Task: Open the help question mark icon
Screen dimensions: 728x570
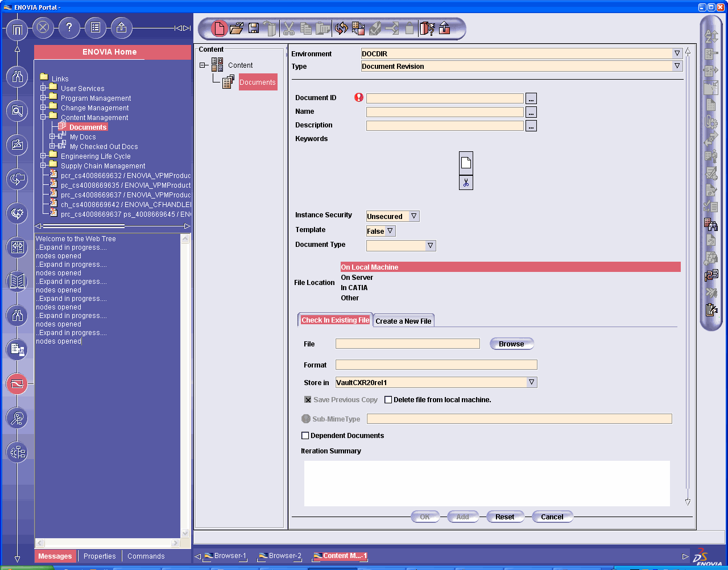Action: [x=69, y=27]
